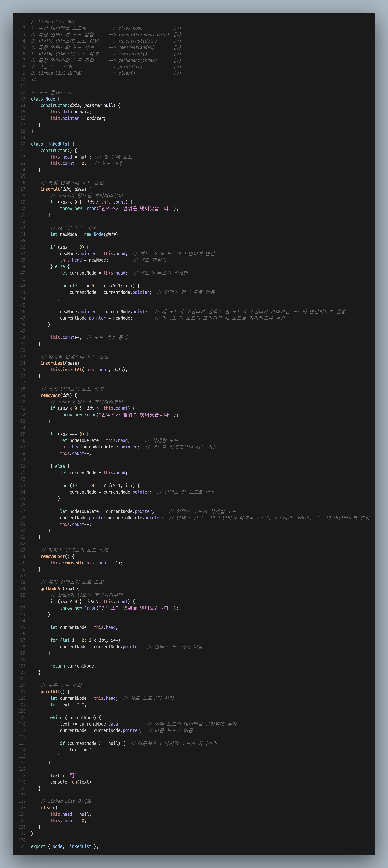Click '--> insertAt(index, data)' in header comment
The height and width of the screenshot is (868, 388).
coord(139,35)
